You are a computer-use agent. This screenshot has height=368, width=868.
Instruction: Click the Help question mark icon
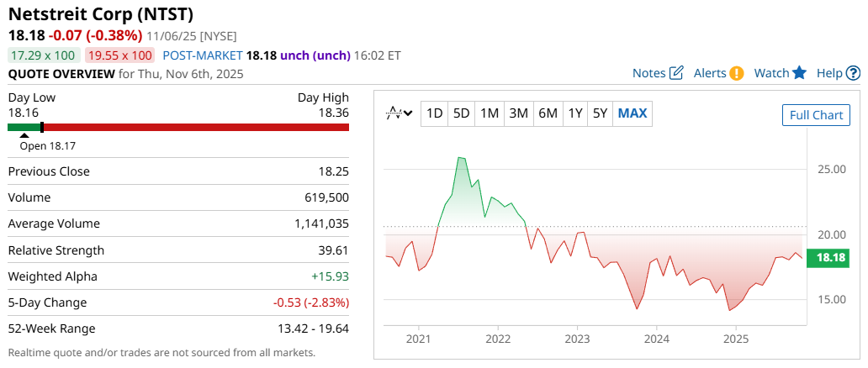[x=853, y=73]
